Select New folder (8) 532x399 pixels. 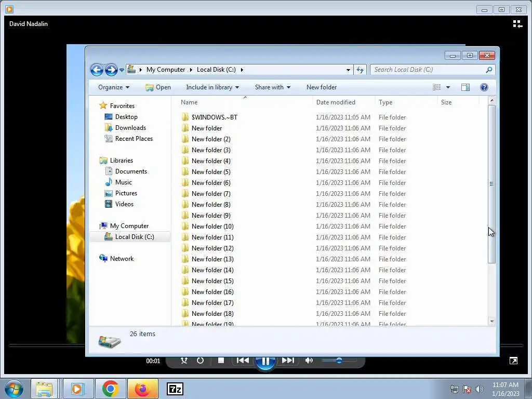tap(211, 205)
